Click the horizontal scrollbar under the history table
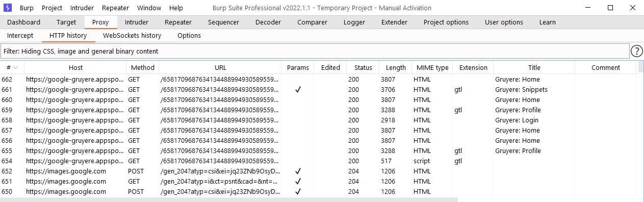The height and width of the screenshot is (202, 644). (229, 199)
